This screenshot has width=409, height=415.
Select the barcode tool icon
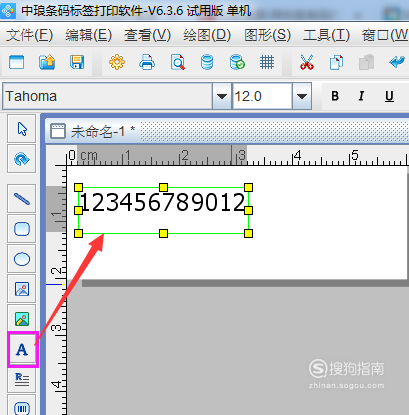[x=22, y=407]
